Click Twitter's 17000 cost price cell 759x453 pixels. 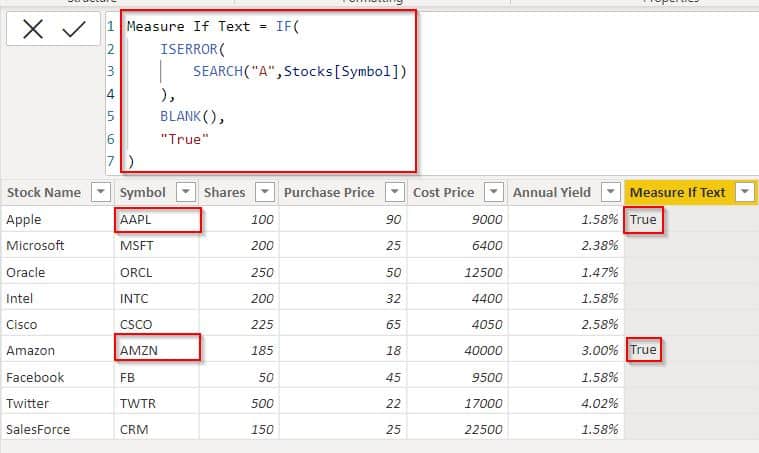[457, 403]
